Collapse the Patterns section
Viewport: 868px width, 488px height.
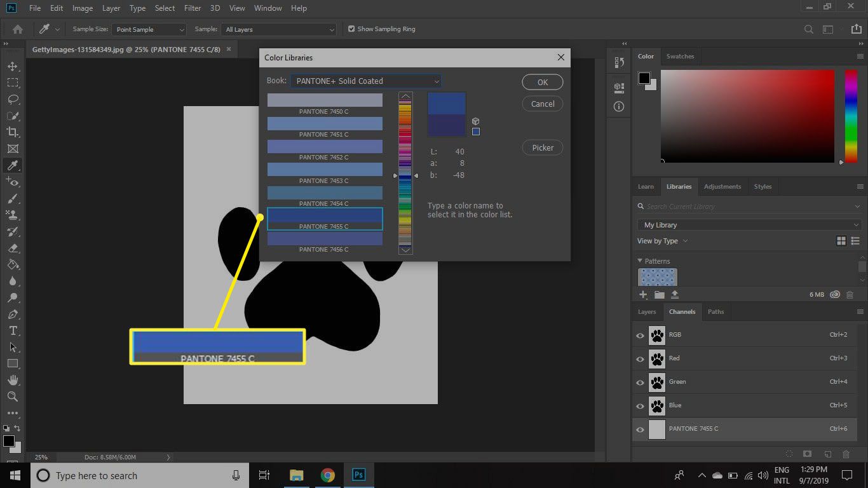[x=640, y=261]
